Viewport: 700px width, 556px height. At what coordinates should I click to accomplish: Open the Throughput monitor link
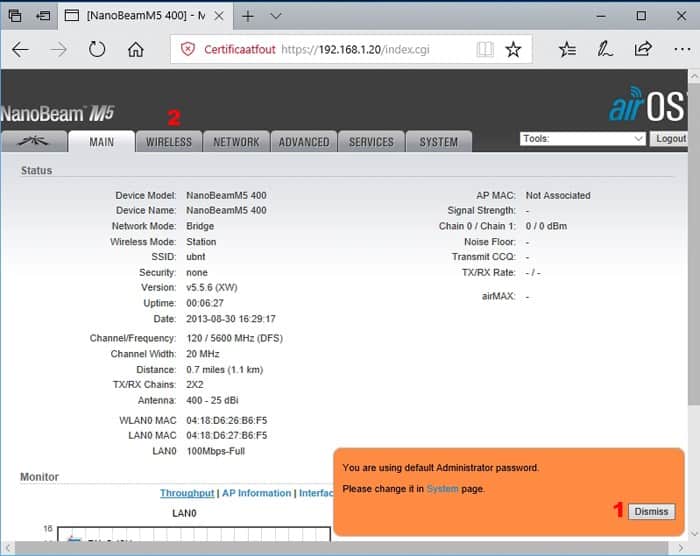click(x=187, y=493)
